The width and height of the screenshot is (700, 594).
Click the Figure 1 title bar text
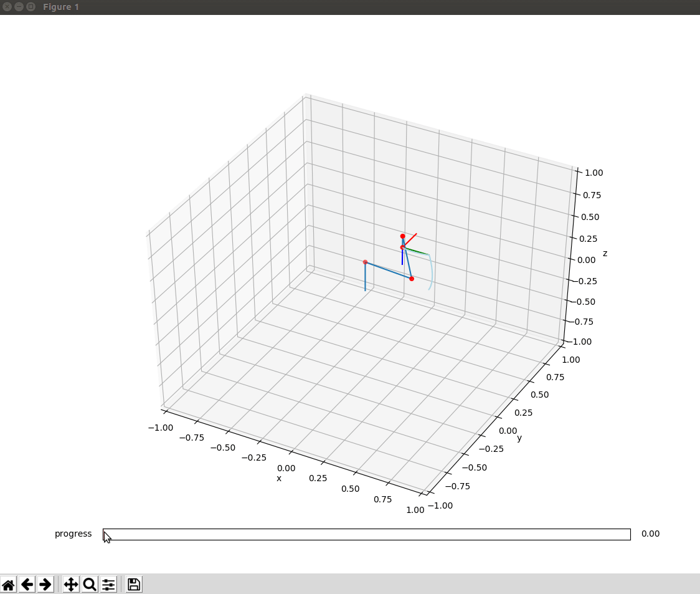point(60,7)
